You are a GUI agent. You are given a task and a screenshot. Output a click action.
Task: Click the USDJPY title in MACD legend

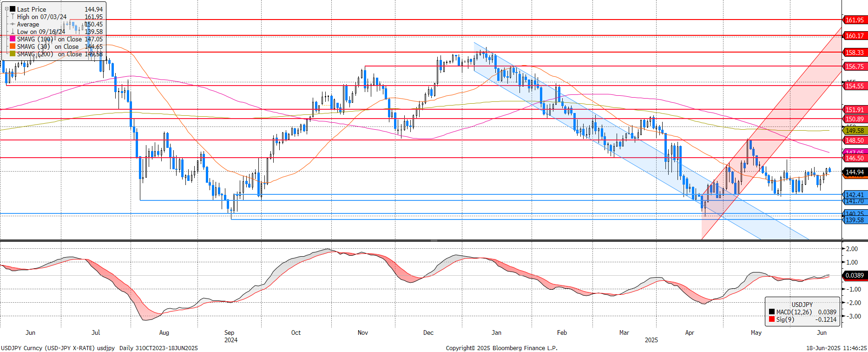pyautogui.click(x=802, y=305)
